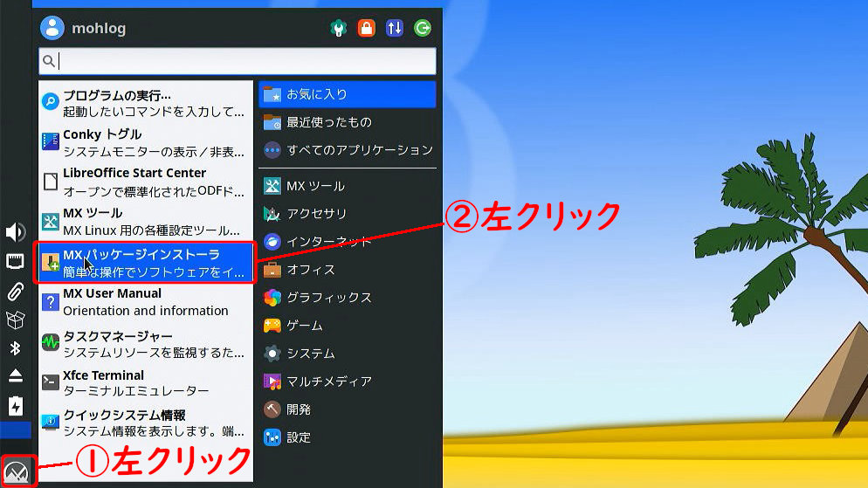The width and height of the screenshot is (868, 488).
Task: Open クイックシステム情報
Action: [x=146, y=423]
